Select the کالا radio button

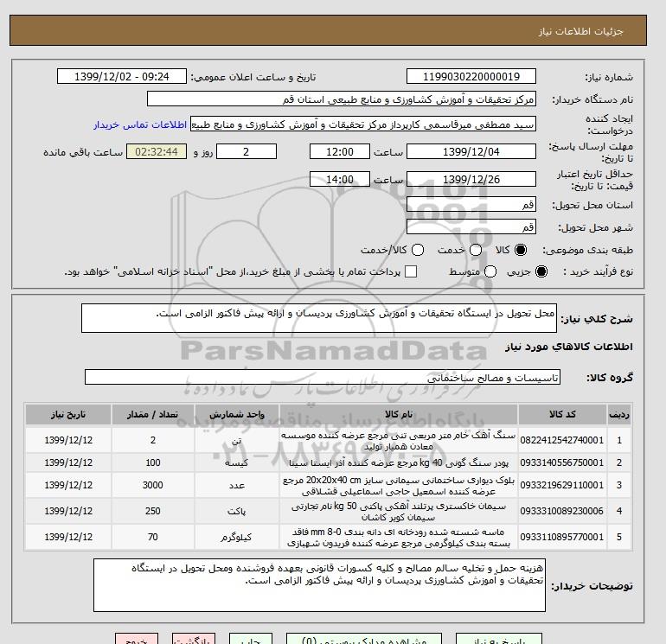pyautogui.click(x=521, y=250)
